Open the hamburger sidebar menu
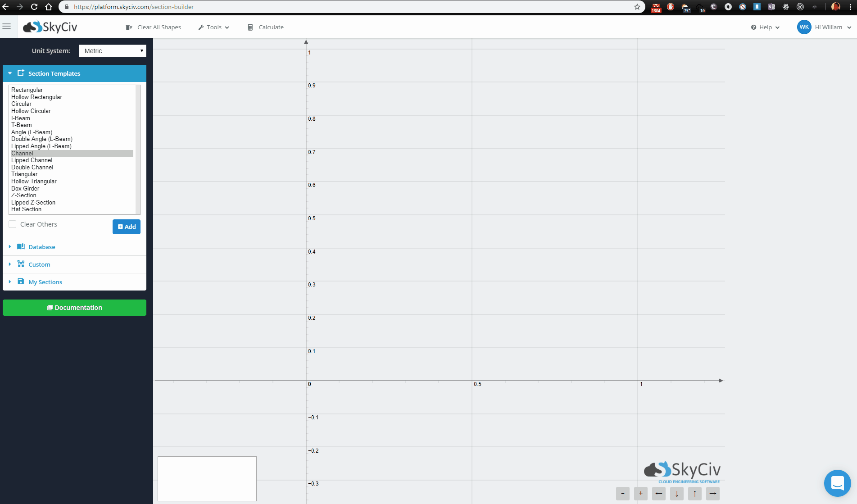This screenshot has width=857, height=504. pos(6,27)
